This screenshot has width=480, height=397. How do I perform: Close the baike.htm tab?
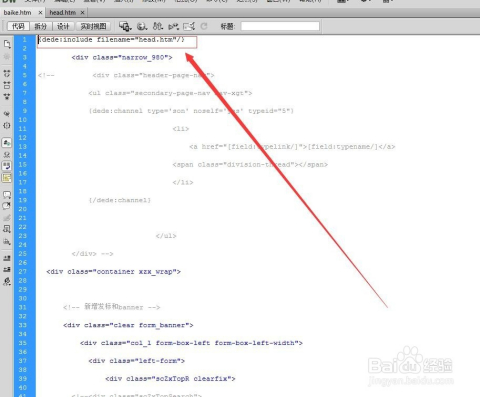40,13
